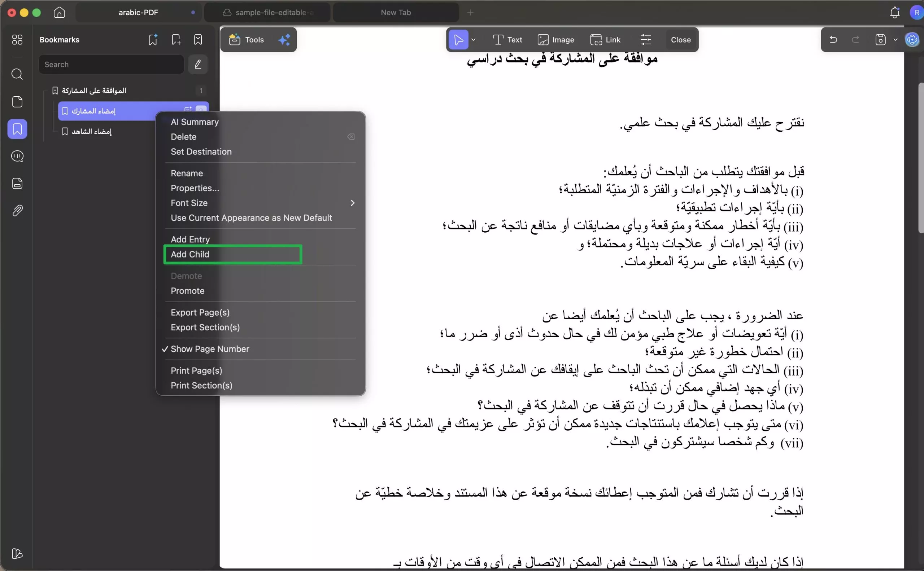Save the document with the save icon
The image size is (924, 571).
click(x=881, y=39)
